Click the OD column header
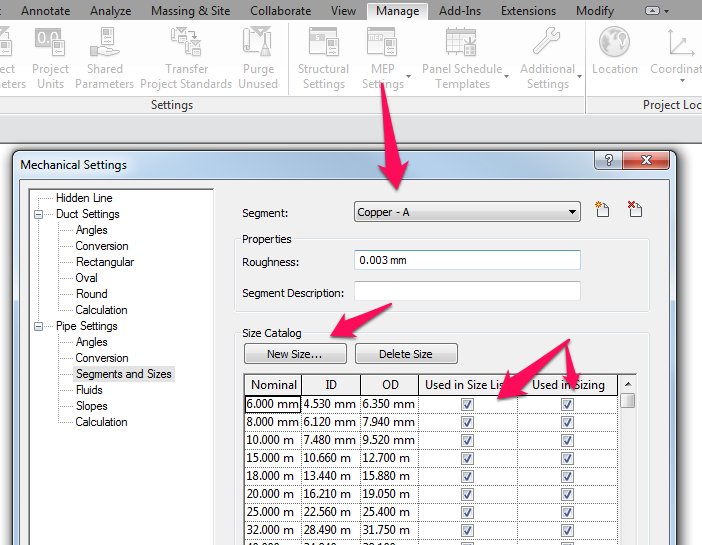This screenshot has width=702, height=545. tap(390, 385)
